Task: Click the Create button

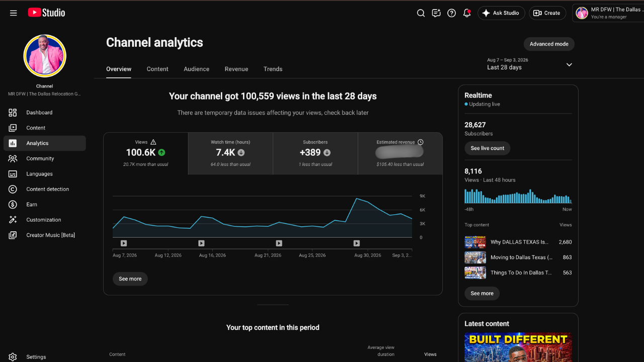Action: 547,13
